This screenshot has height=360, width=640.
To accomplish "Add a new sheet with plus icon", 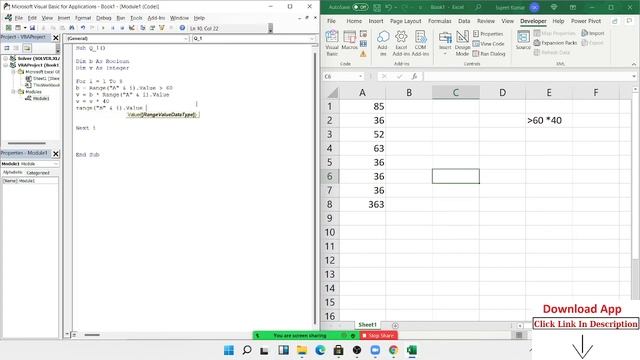I will pyautogui.click(x=395, y=325).
